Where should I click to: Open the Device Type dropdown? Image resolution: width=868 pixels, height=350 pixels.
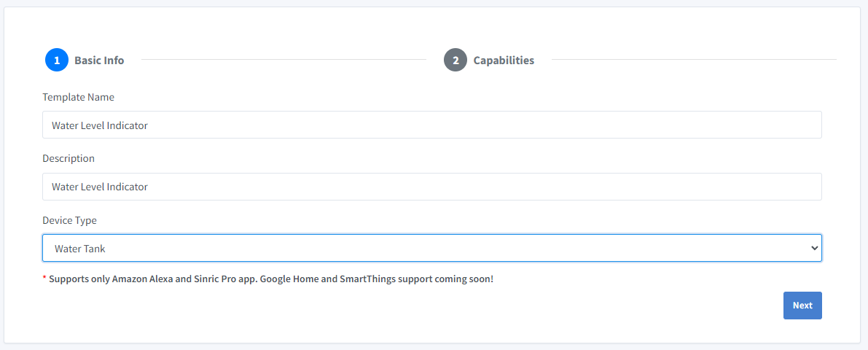pyautogui.click(x=431, y=248)
